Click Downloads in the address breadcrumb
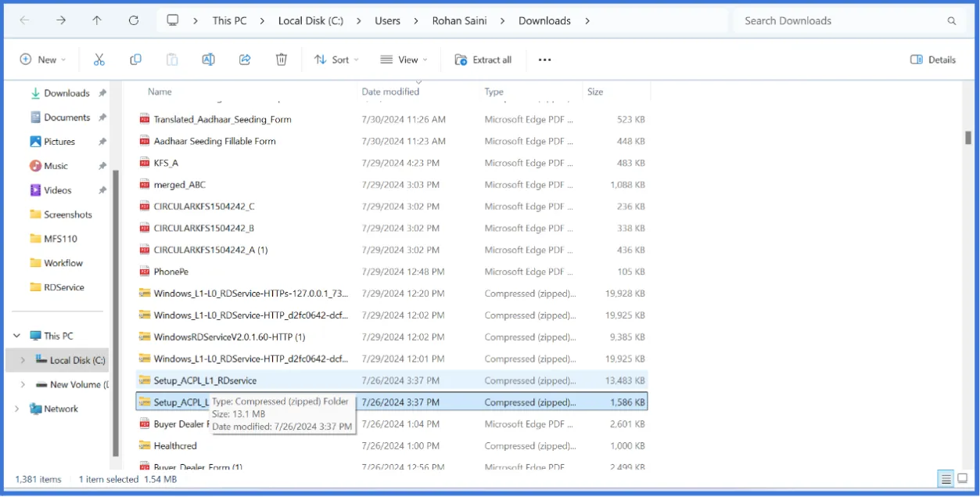This screenshot has width=980, height=497. (544, 21)
